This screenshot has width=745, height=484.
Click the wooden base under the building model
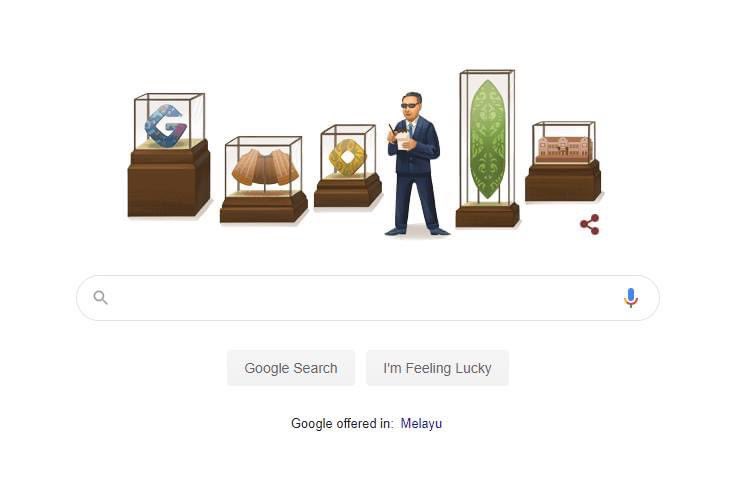pos(563,181)
